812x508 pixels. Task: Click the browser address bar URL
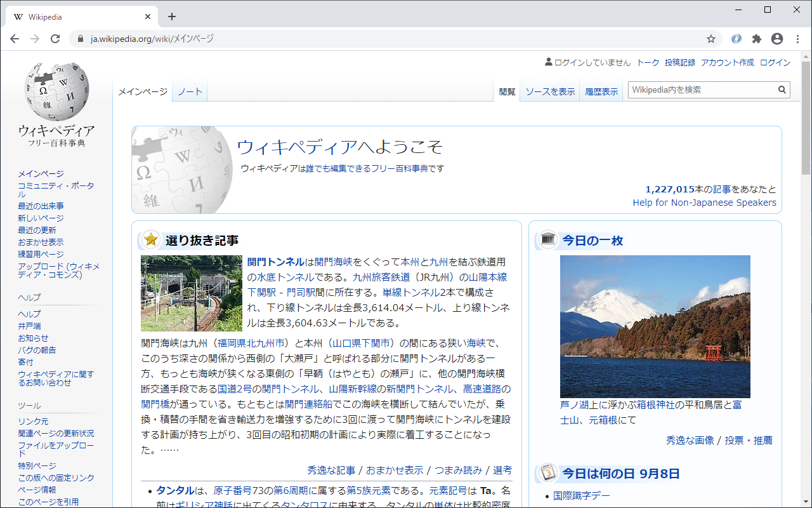click(x=152, y=39)
